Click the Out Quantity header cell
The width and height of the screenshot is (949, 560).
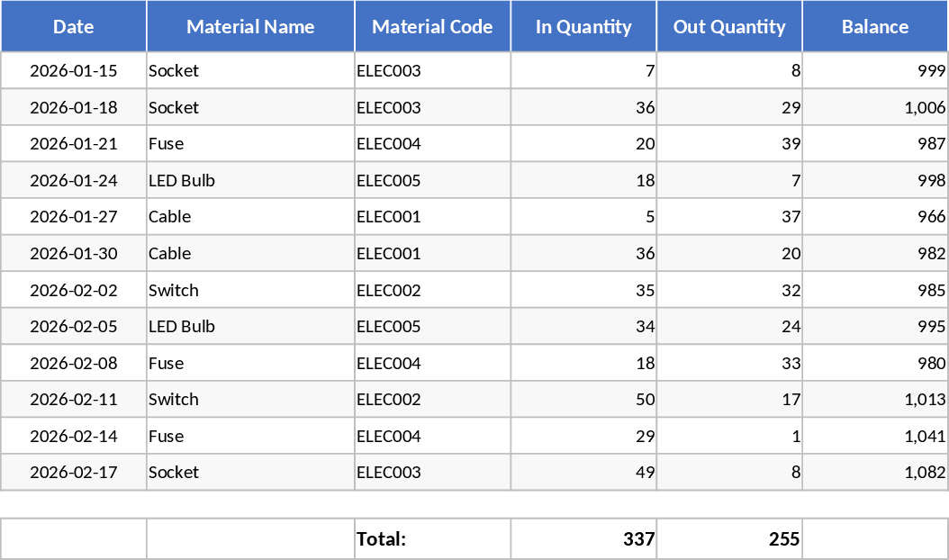click(x=729, y=27)
